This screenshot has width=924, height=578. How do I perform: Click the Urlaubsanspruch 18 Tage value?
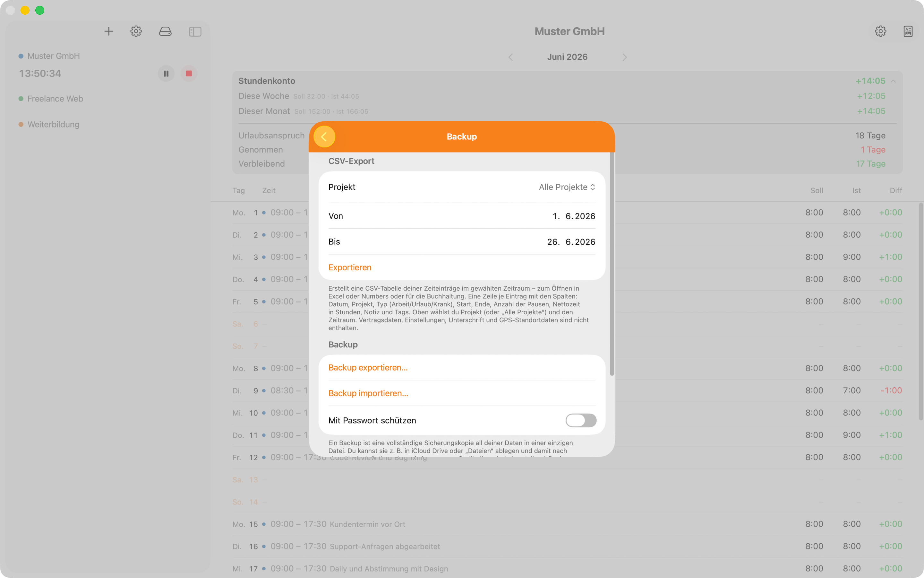tap(870, 135)
